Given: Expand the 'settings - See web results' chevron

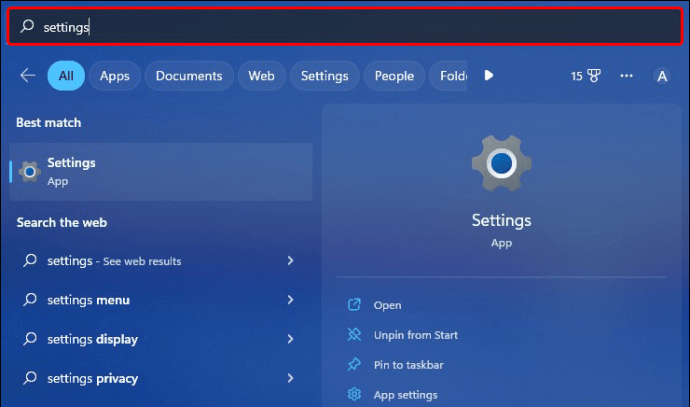Looking at the screenshot, I should click(290, 261).
